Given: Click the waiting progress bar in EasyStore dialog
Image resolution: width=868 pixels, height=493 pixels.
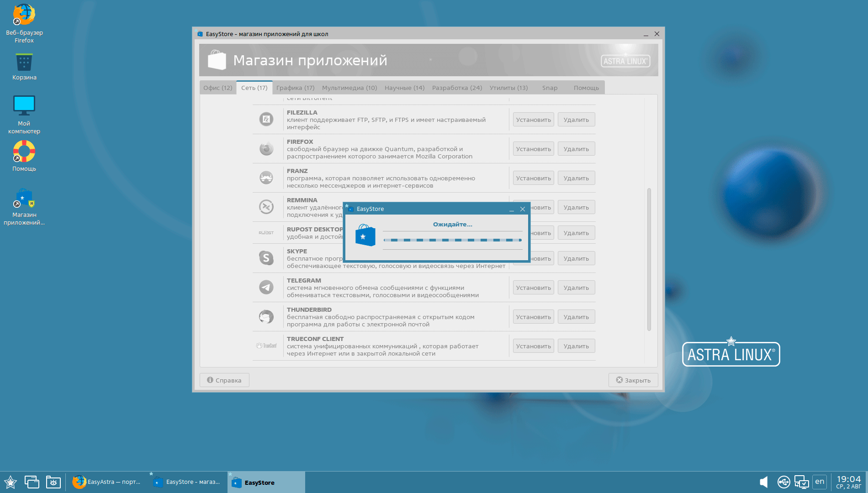Looking at the screenshot, I should (453, 240).
